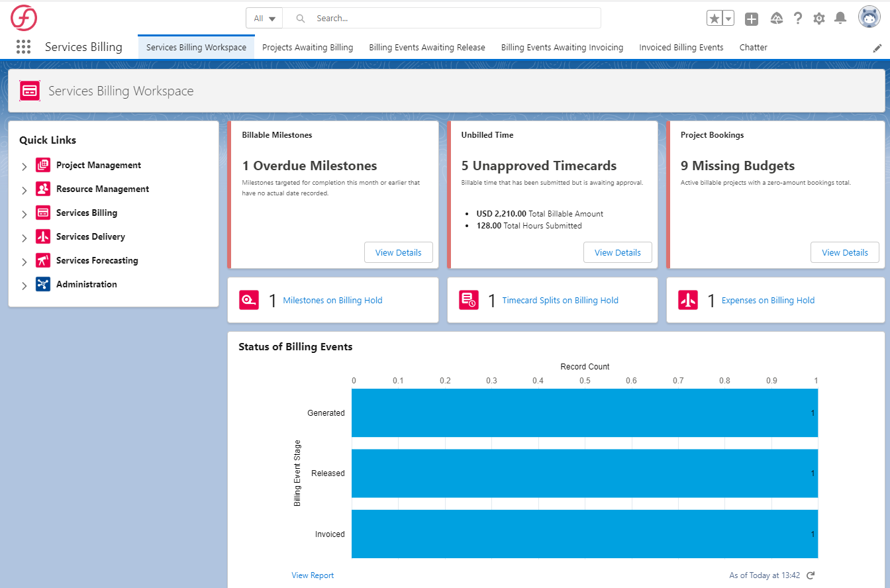
Task: Open the Invoiced Billing Events tab
Action: tap(681, 48)
